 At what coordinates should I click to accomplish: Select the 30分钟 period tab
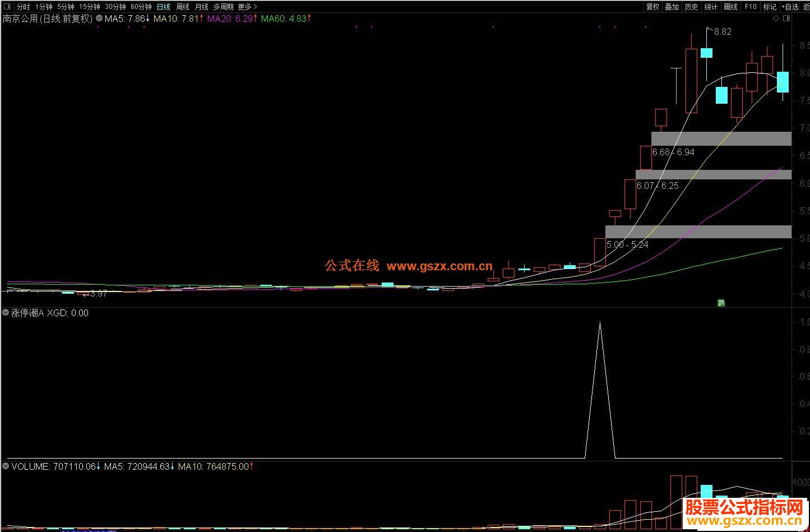[115, 7]
